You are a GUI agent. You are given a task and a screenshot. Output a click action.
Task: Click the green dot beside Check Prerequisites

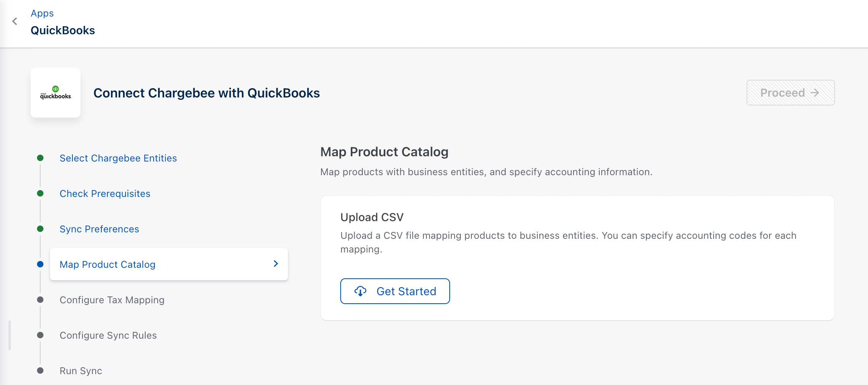40,193
